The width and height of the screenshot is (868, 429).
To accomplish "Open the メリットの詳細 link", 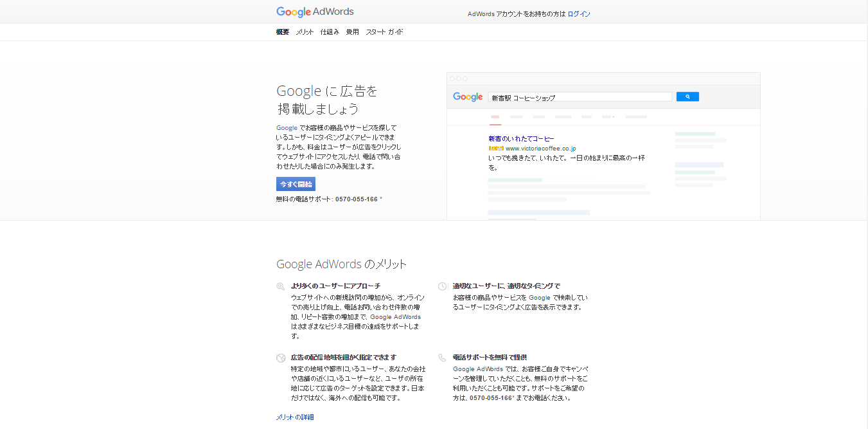I will point(295,417).
